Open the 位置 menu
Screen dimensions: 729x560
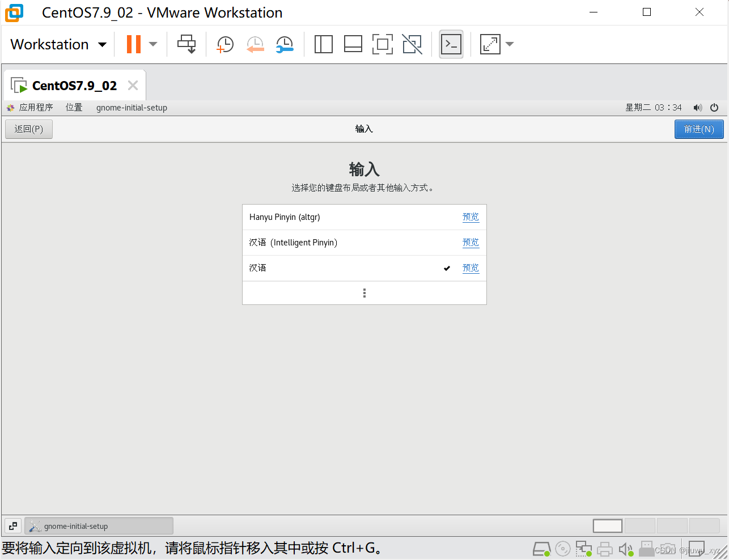74,108
